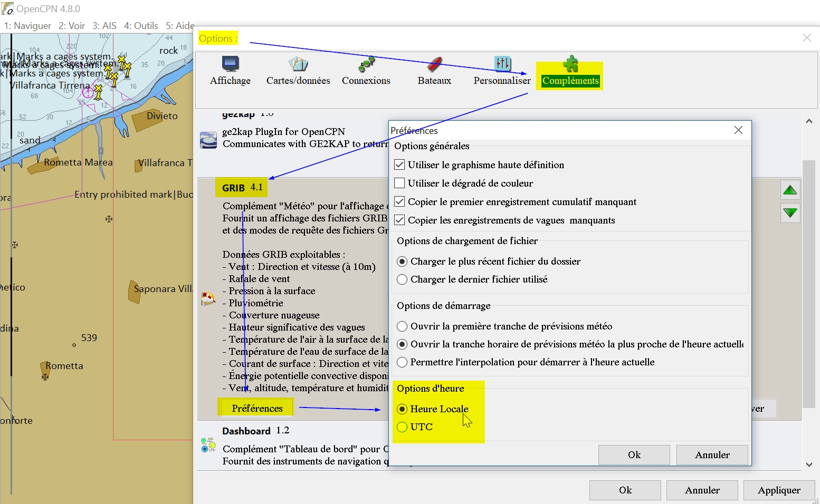Click 'Données GRIB exploitables :' heading
The image size is (820, 504).
tap(284, 255)
